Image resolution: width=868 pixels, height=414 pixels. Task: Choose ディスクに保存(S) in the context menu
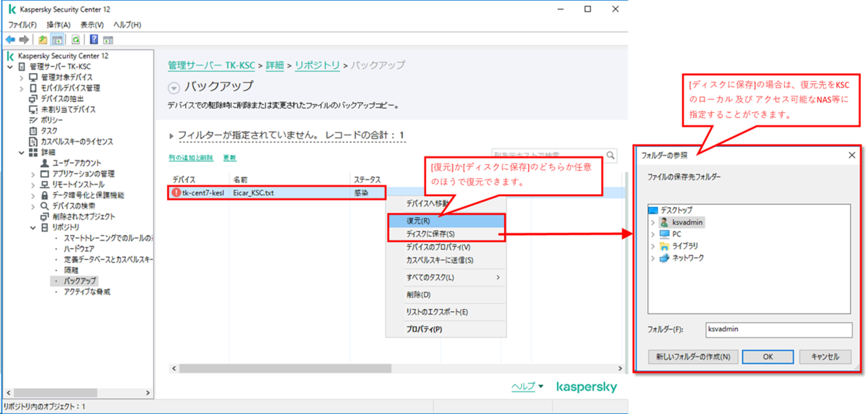click(446, 234)
